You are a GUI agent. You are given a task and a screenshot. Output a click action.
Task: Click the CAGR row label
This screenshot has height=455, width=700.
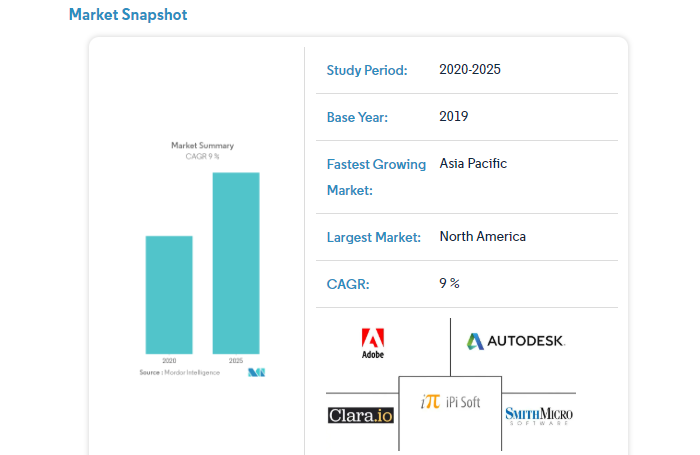click(x=348, y=285)
